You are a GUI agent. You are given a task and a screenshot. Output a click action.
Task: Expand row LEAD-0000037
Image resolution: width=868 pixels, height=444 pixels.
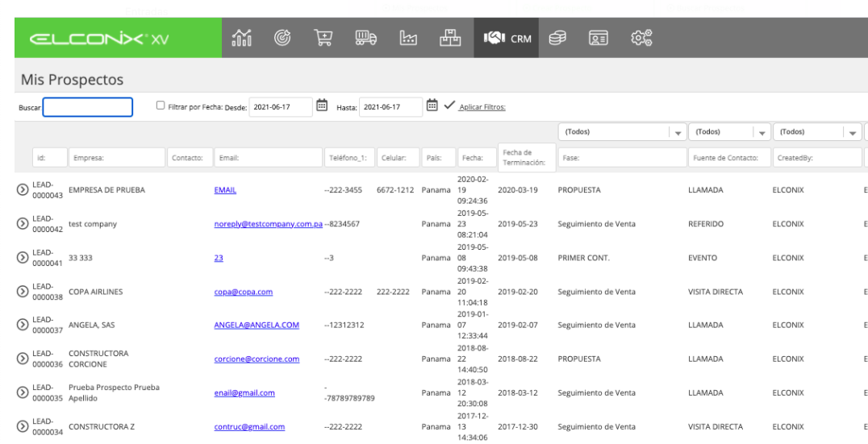22,325
